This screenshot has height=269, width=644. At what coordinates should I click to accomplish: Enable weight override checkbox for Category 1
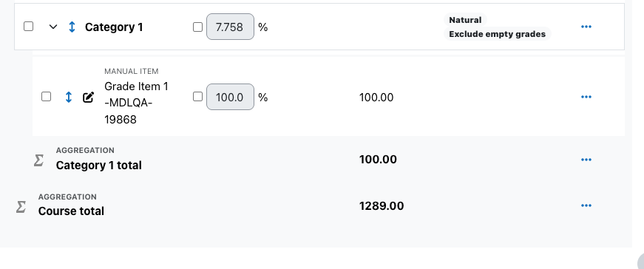(197, 27)
